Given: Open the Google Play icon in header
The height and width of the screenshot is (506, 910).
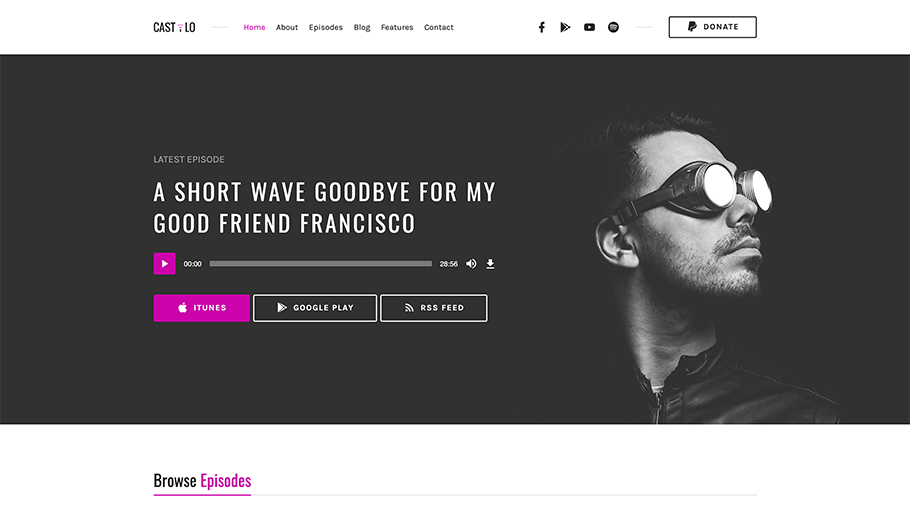Looking at the screenshot, I should point(565,27).
